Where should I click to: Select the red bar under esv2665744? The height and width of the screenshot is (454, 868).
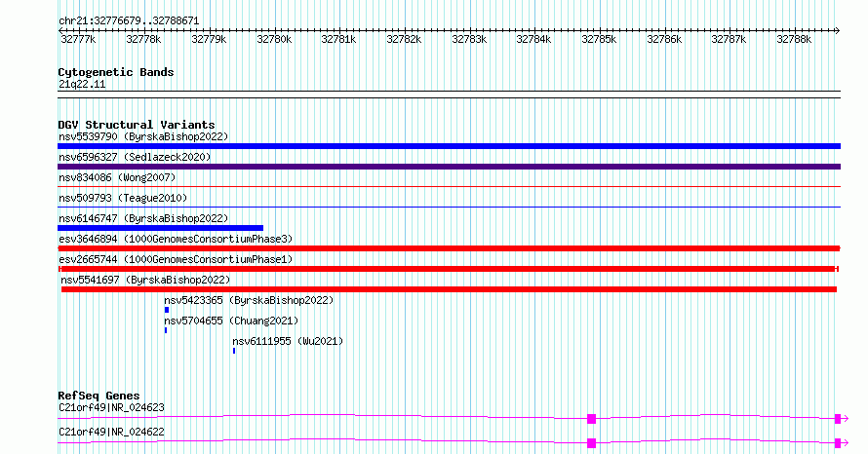click(449, 269)
